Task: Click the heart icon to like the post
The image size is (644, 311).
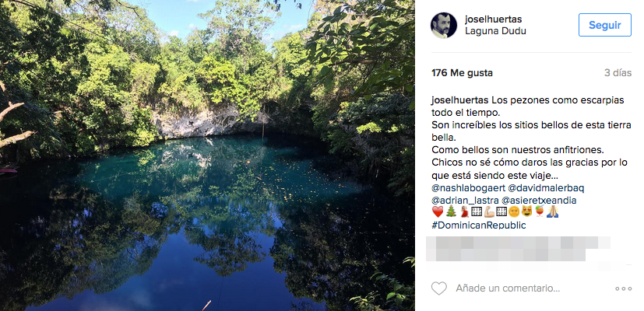Action: click(439, 288)
